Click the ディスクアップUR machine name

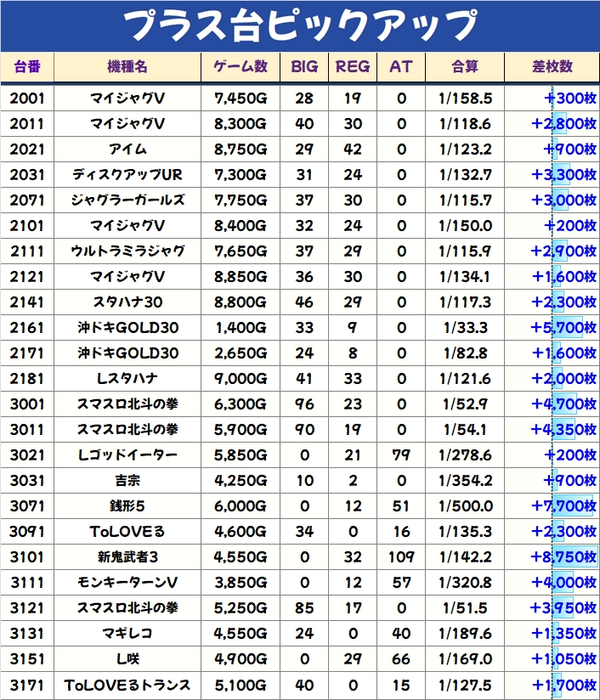coord(127,175)
